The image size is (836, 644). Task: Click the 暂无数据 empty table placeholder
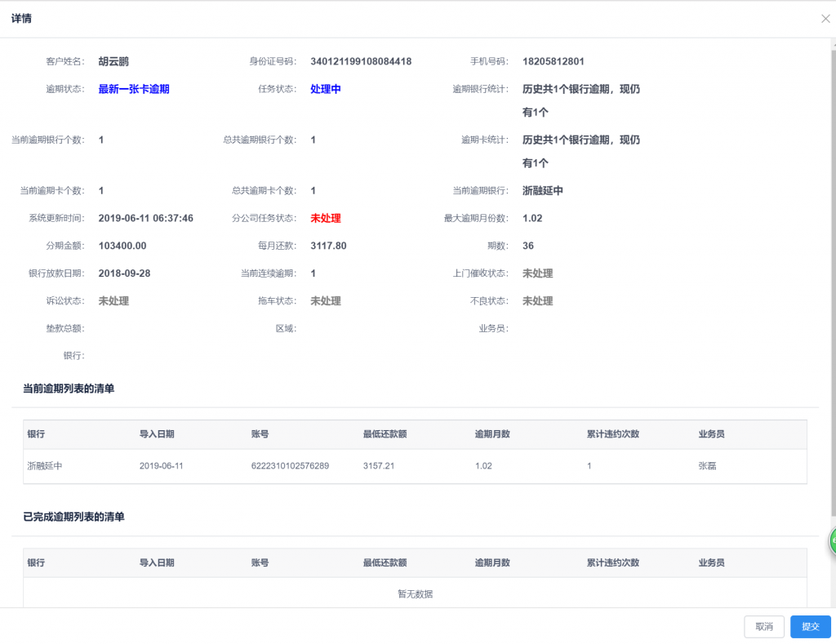click(x=415, y=594)
